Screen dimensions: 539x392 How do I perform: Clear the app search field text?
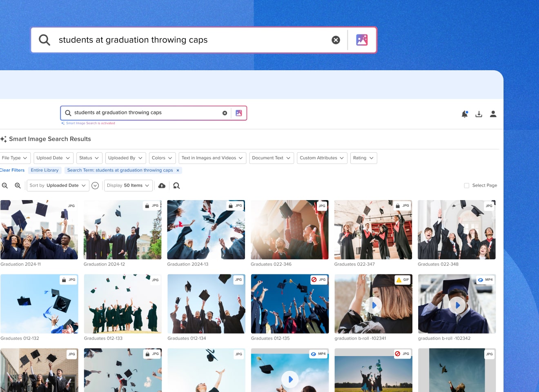click(225, 113)
